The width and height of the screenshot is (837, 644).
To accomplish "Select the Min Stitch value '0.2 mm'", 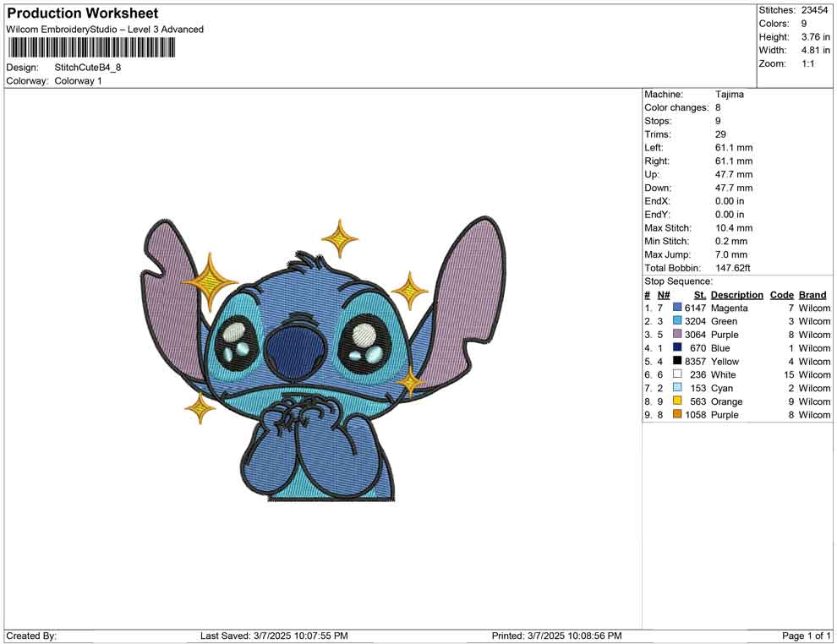I will 731,241.
